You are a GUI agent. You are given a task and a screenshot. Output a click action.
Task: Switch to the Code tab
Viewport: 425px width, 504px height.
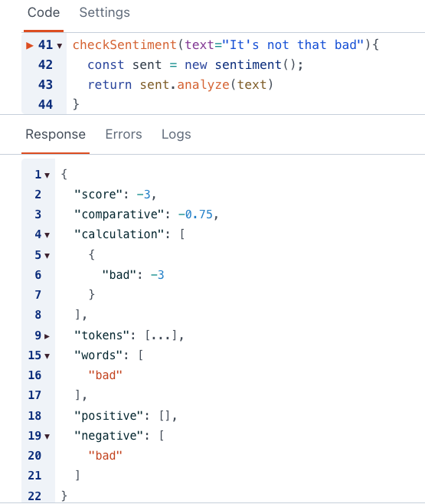(x=44, y=13)
